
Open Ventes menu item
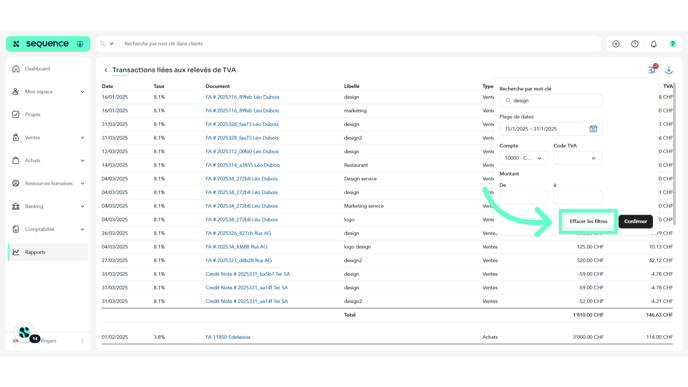(x=32, y=137)
